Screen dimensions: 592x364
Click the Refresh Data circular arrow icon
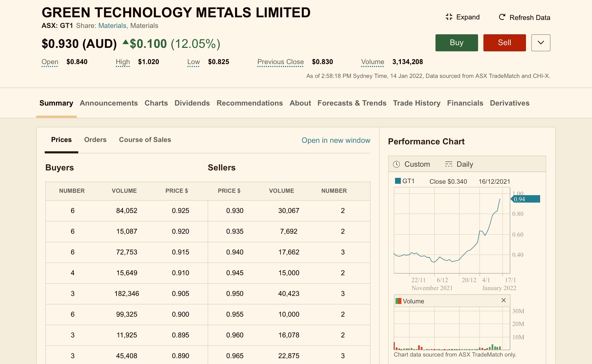point(502,17)
